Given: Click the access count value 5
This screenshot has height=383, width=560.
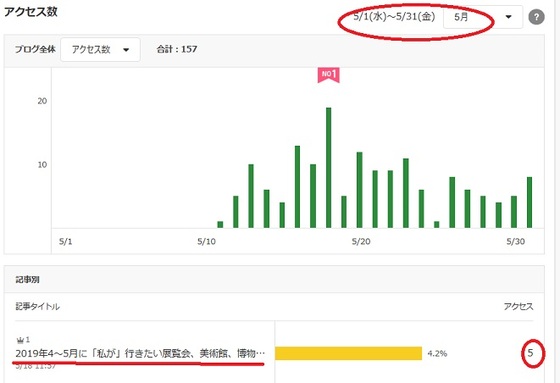Looking at the screenshot, I should pyautogui.click(x=530, y=353).
